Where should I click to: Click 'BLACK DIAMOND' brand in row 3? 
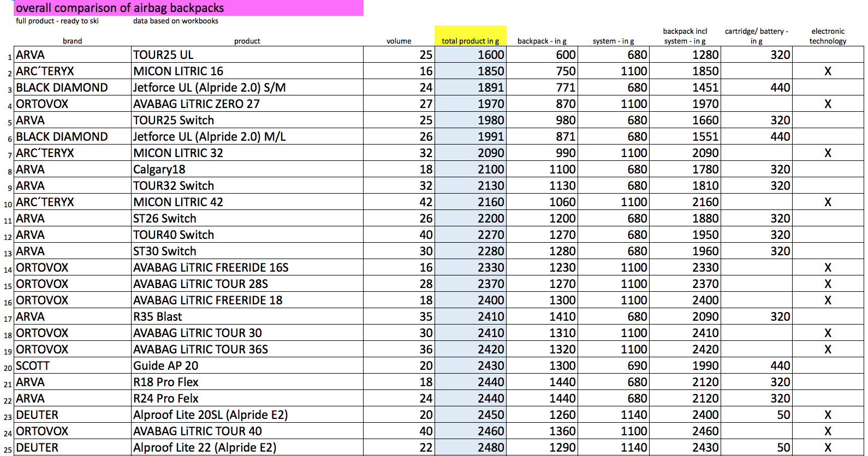coord(72,87)
